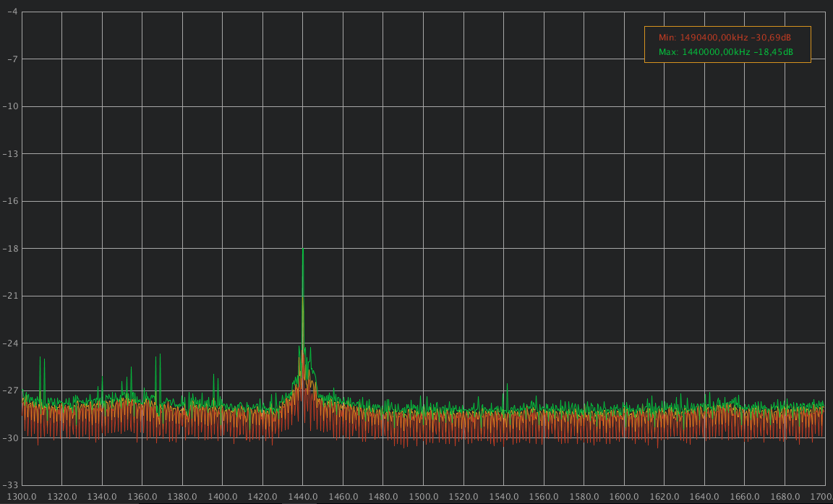Click the 1600.0 frequency axis label
Screen dimensions: 833x504
tap(624, 497)
